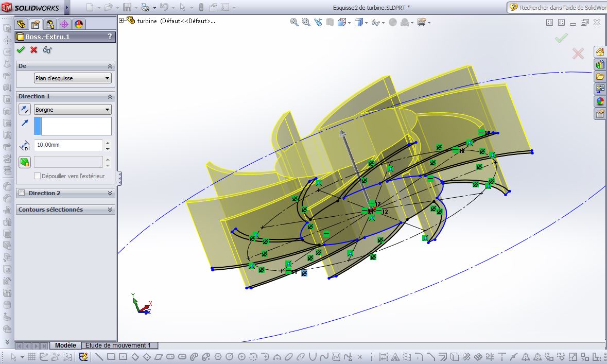
Task: Open the Appearances color ball task pane icon
Action: (x=600, y=101)
